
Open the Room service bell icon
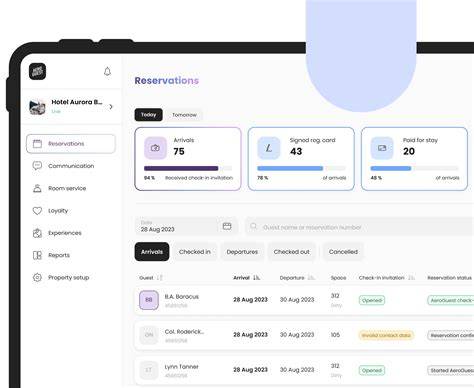[x=37, y=188]
